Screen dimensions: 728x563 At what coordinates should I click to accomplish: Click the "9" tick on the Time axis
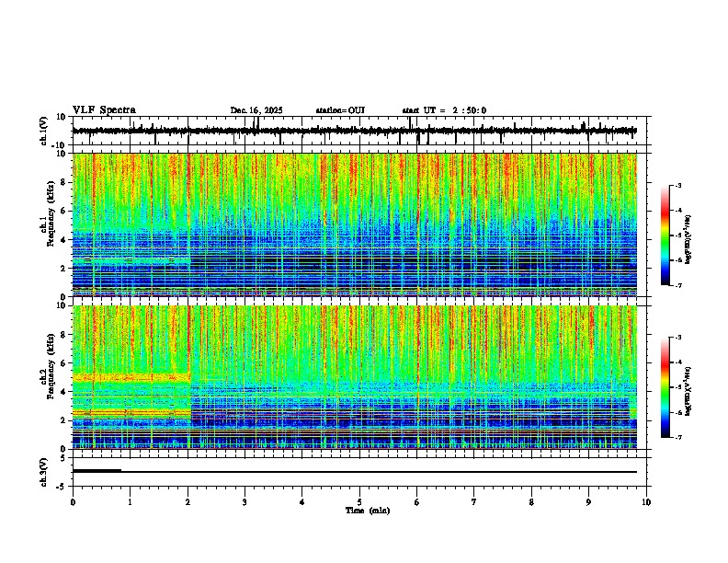pos(588,502)
